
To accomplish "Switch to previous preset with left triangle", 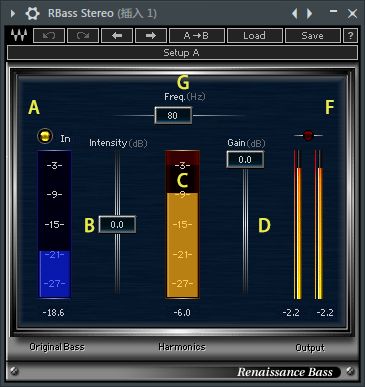I will coord(295,14).
